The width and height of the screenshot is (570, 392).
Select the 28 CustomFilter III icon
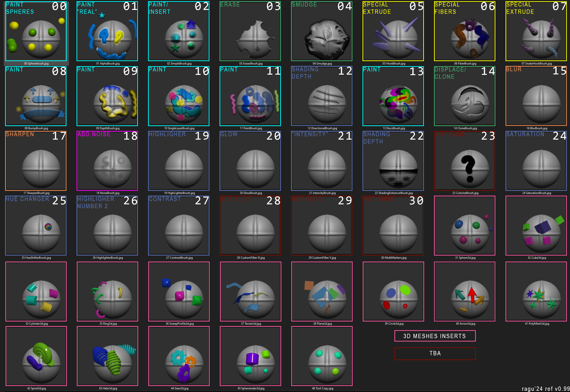click(250, 226)
